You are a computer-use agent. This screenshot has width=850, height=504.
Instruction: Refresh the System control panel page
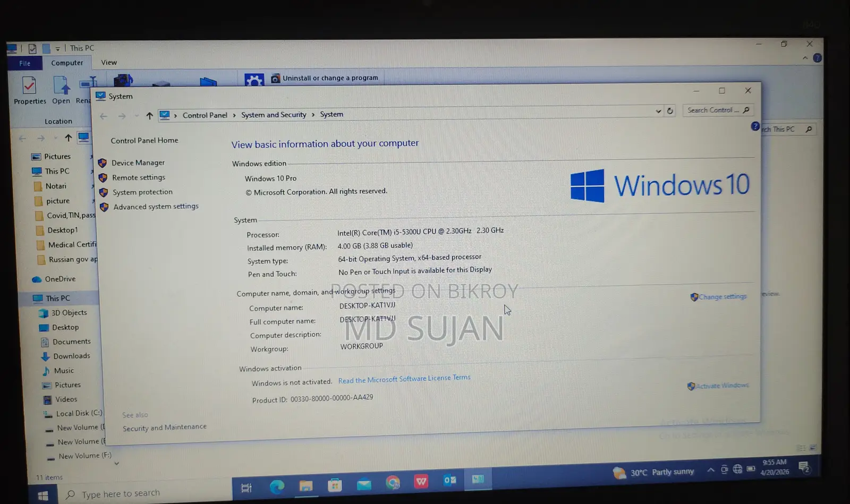click(670, 111)
